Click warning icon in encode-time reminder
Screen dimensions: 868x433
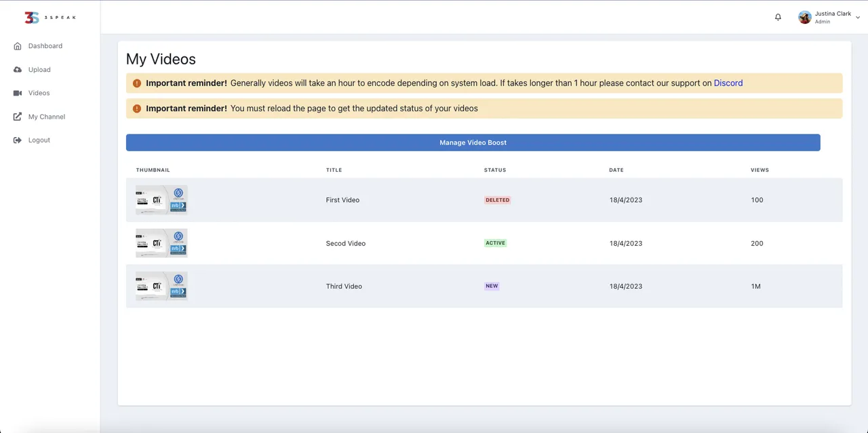pos(137,83)
